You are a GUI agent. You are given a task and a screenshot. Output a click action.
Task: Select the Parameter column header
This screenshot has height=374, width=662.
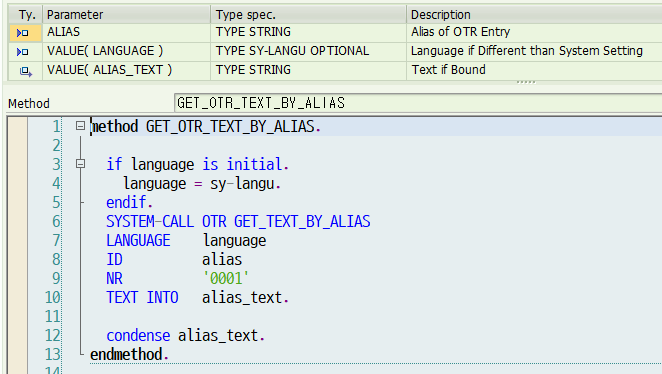[126, 15]
